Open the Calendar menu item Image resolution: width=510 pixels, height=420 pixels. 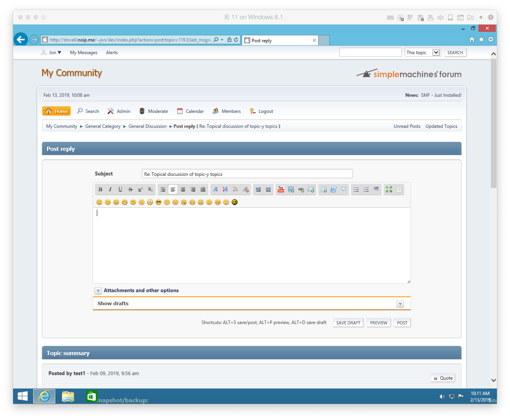pyautogui.click(x=190, y=111)
